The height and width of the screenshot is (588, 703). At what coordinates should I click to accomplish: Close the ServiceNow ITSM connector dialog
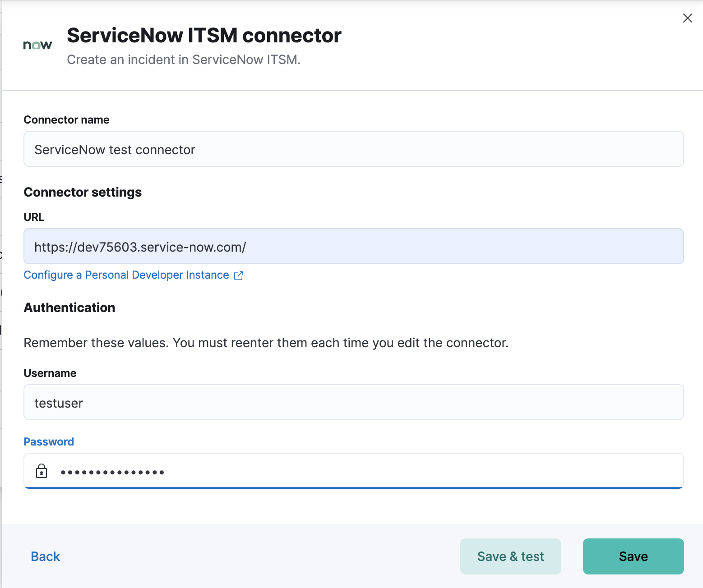(x=687, y=18)
